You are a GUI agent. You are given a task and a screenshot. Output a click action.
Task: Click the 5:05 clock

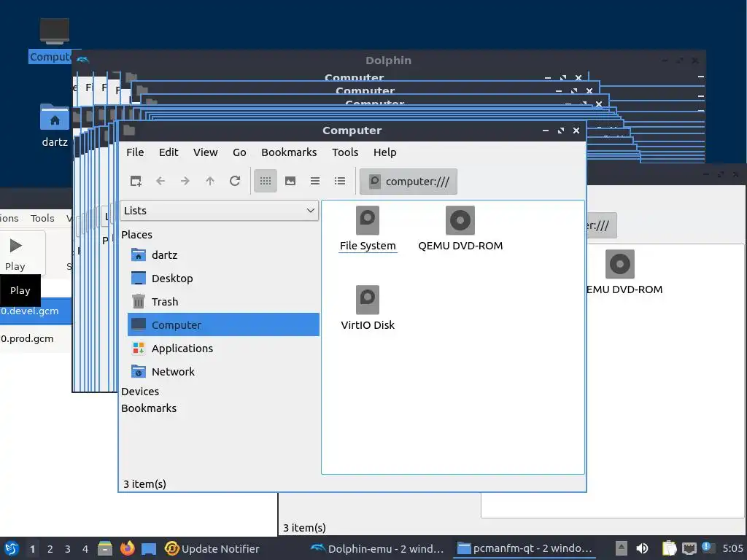pyautogui.click(x=732, y=548)
